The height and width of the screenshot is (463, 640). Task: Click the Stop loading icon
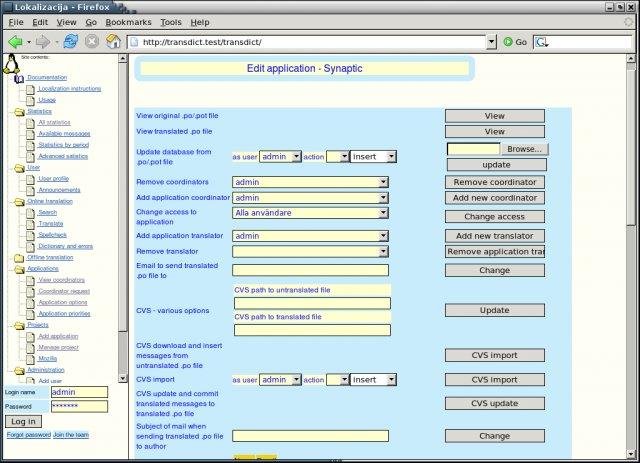(92, 42)
